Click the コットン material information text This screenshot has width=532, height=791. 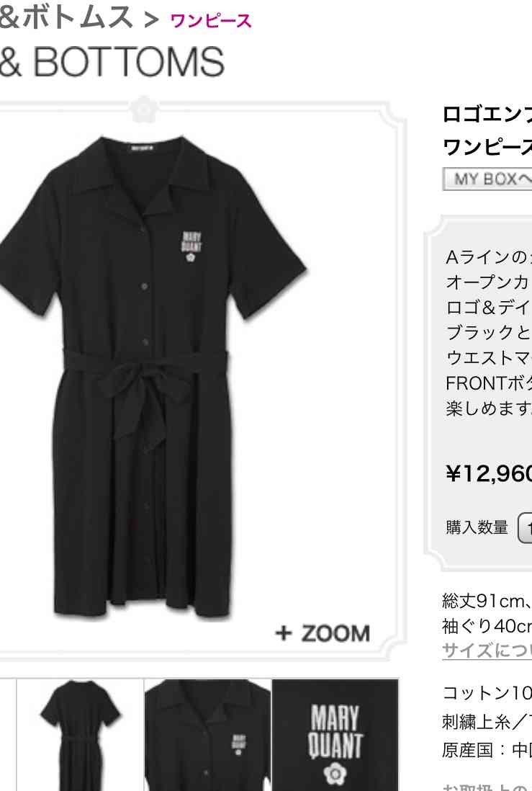pos(487,692)
